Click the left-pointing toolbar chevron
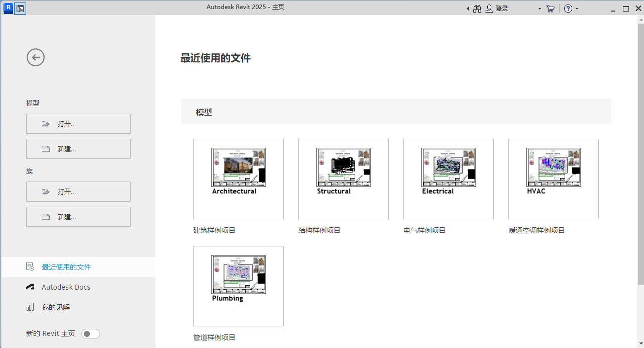Viewport: 644px width, 348px height. point(467,9)
